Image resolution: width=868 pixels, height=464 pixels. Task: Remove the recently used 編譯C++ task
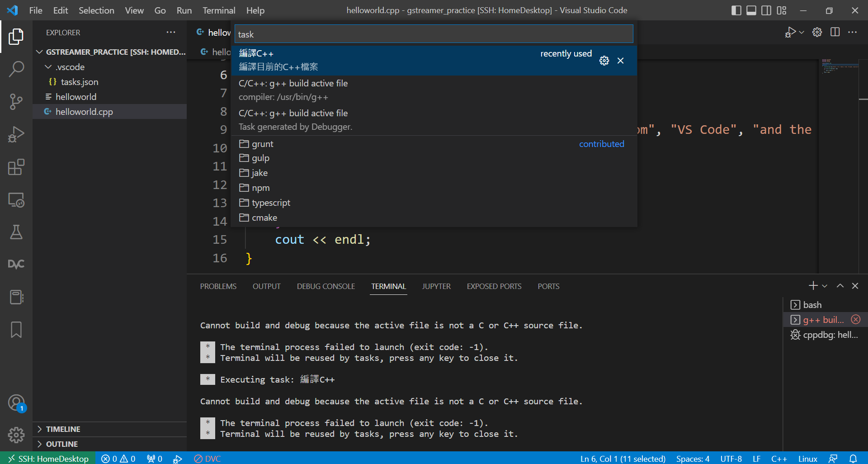click(621, 61)
